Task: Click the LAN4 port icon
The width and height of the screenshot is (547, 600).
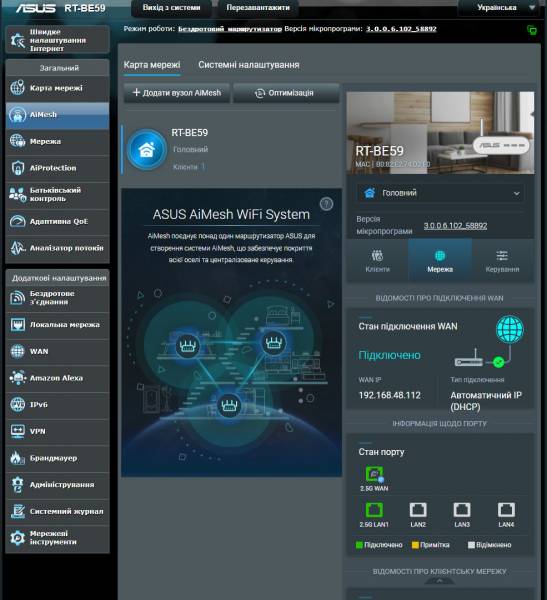Action: pyautogui.click(x=506, y=510)
